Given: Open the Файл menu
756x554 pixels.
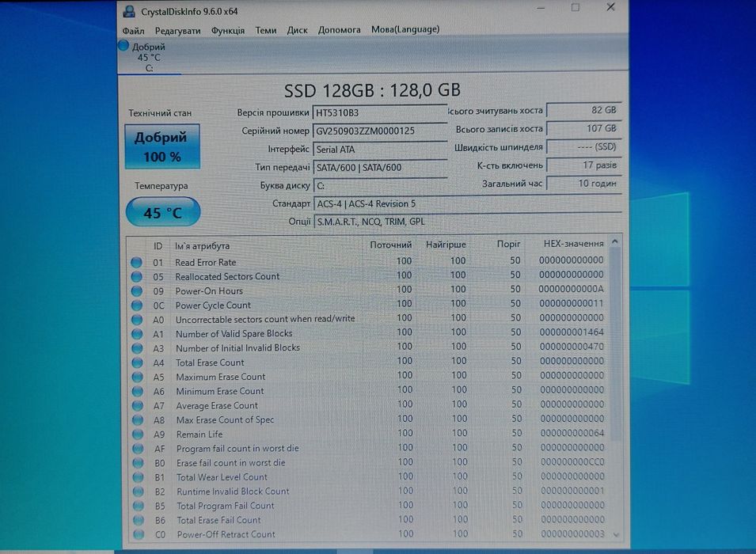Looking at the screenshot, I should click(133, 30).
